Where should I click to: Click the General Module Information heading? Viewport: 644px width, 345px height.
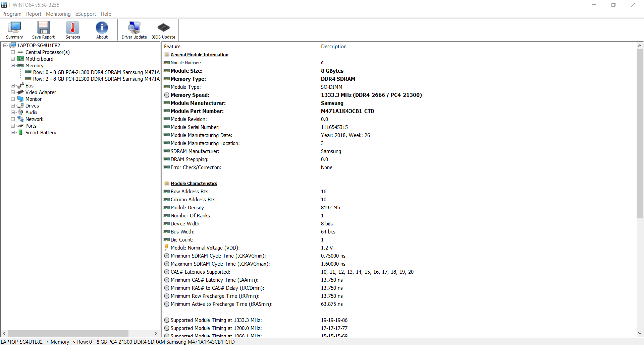coord(199,55)
